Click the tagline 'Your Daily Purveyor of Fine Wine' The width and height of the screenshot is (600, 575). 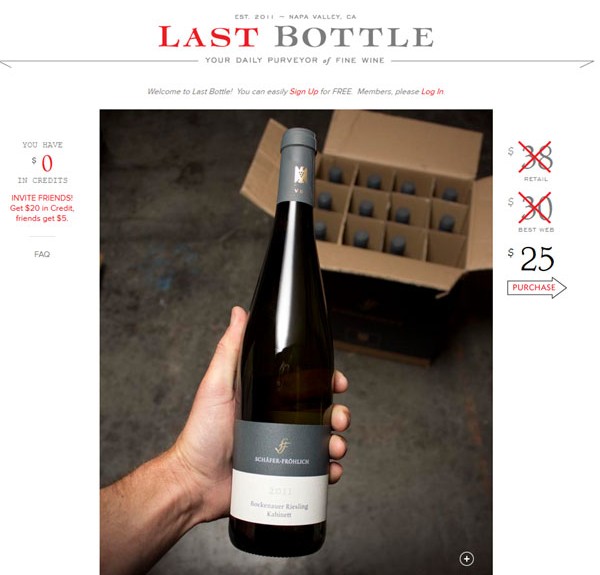coord(295,60)
